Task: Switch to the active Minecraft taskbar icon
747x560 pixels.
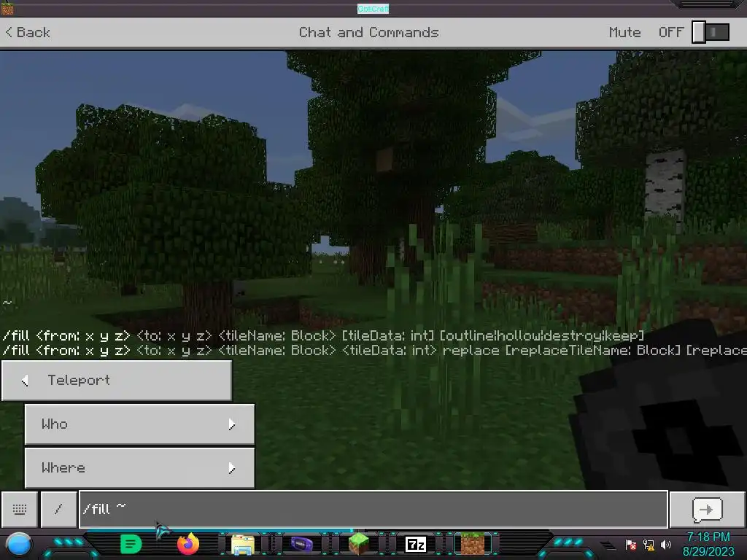Action: tap(473, 544)
